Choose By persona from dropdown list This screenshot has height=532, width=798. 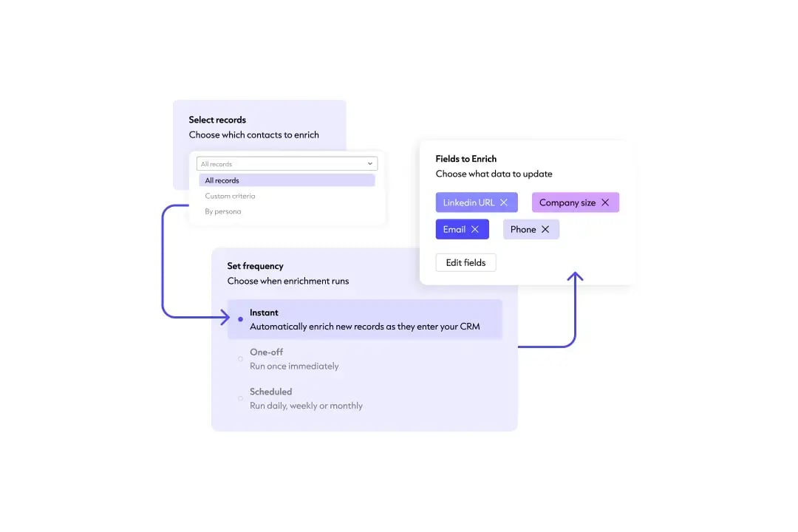pos(223,211)
